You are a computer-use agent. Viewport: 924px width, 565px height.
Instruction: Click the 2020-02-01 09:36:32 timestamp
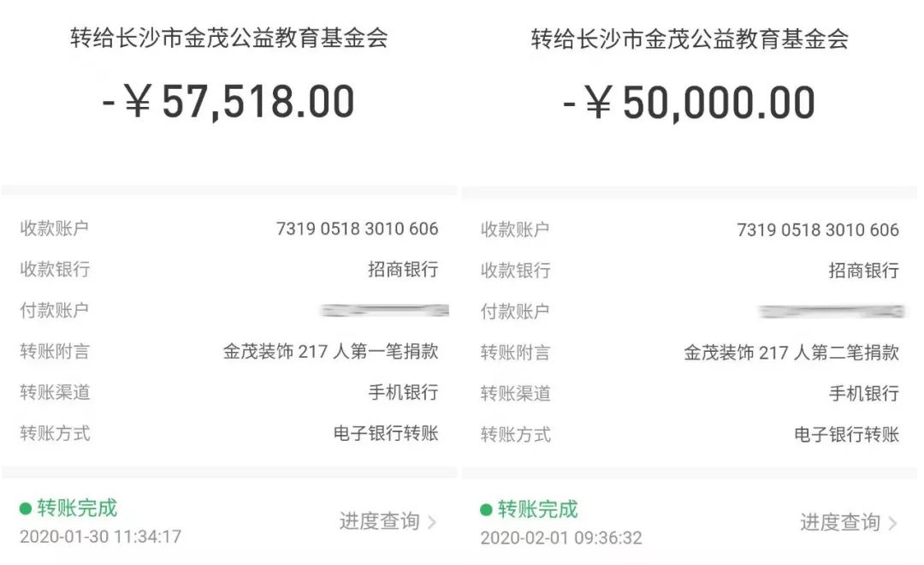point(561,538)
